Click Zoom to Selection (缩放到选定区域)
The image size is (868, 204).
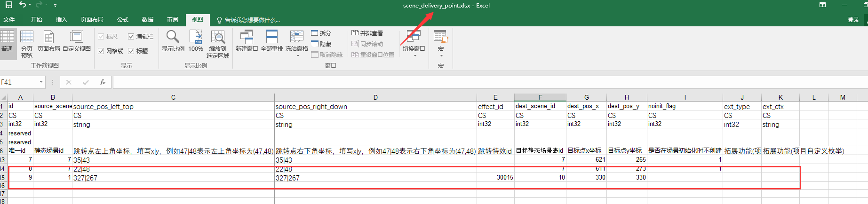click(217, 43)
